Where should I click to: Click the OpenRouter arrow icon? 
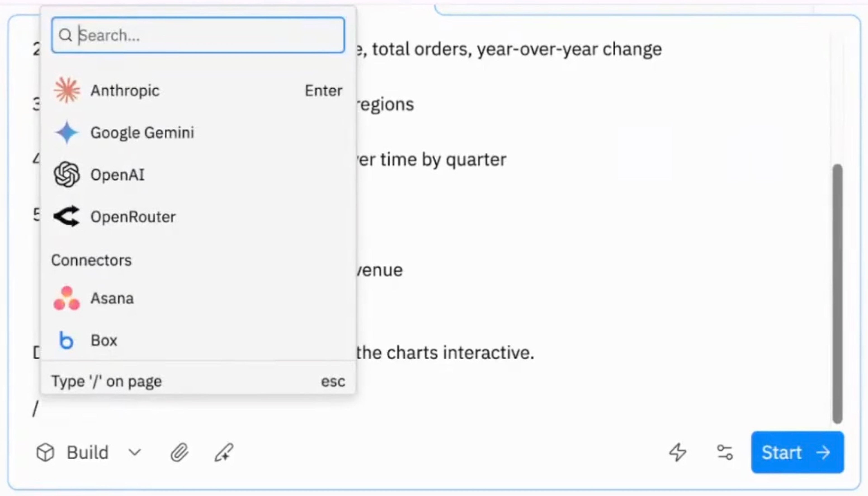click(67, 216)
